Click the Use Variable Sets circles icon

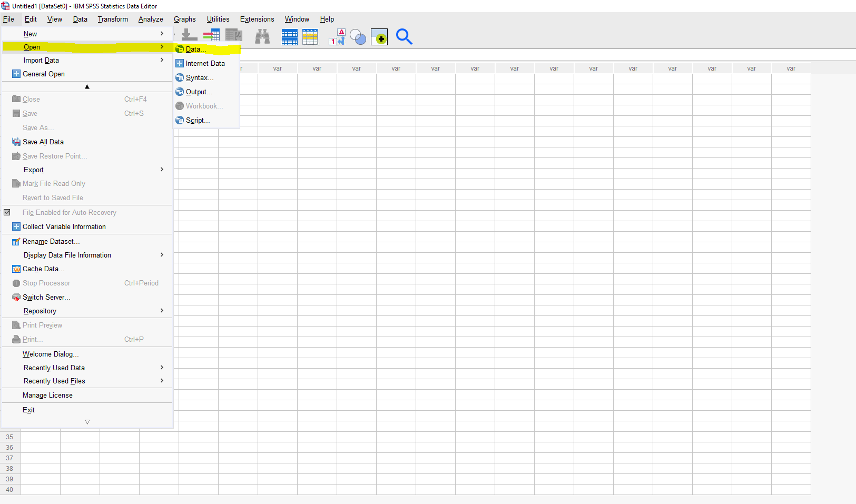point(358,37)
